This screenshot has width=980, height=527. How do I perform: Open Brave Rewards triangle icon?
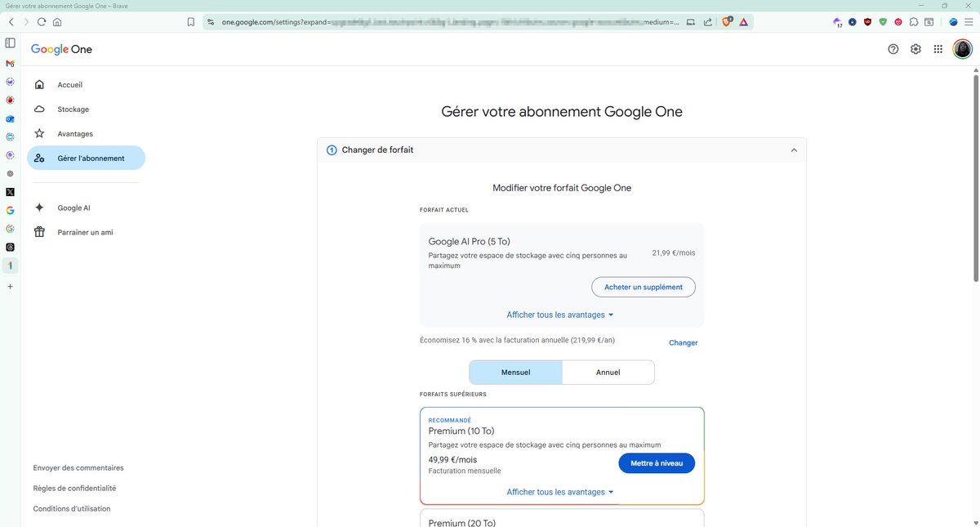pos(744,22)
